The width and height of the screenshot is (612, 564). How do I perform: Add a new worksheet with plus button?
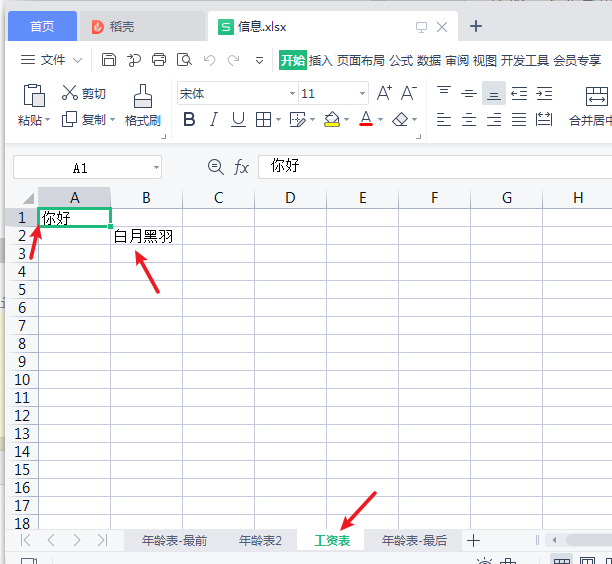[473, 541]
